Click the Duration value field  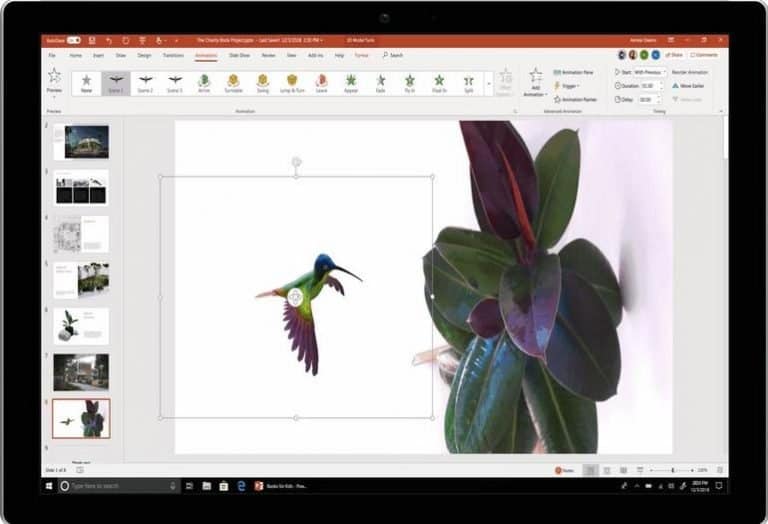click(651, 86)
